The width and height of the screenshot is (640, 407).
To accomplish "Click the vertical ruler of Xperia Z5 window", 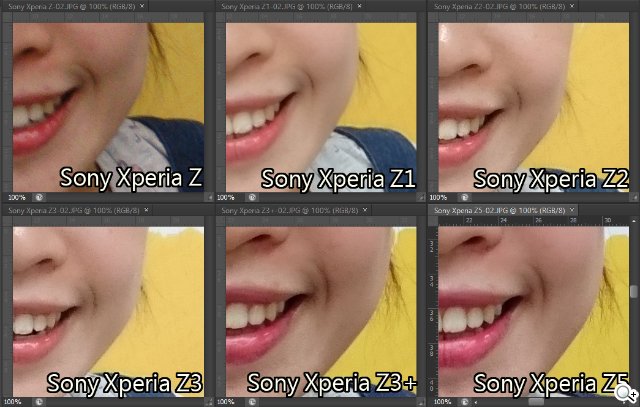I will click(432, 312).
